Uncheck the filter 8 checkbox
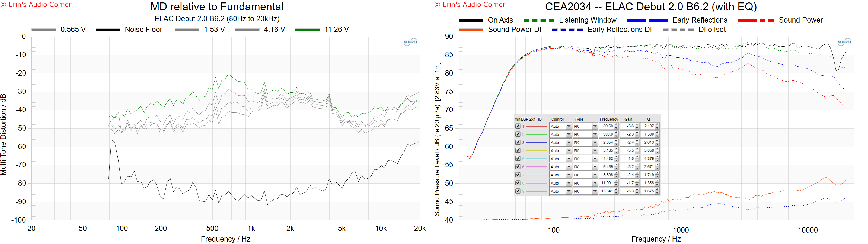This screenshot has width=868, height=244. point(518,183)
